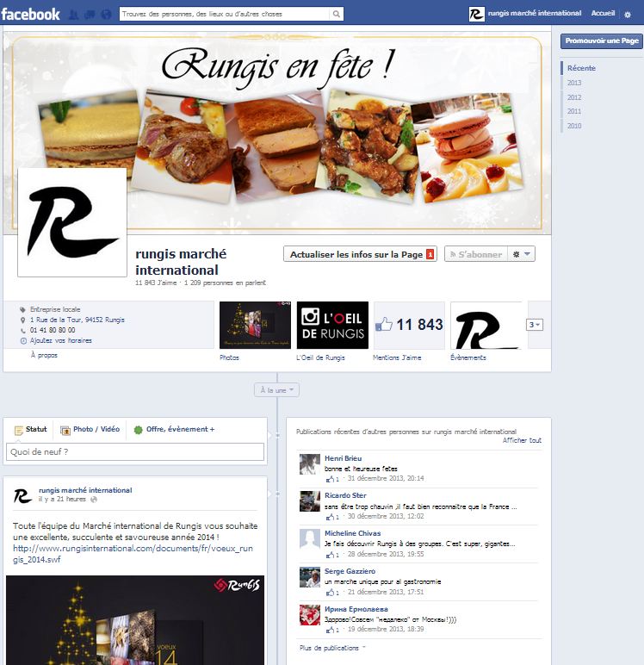Expand more apps with the 3 dropdown

[534, 325]
